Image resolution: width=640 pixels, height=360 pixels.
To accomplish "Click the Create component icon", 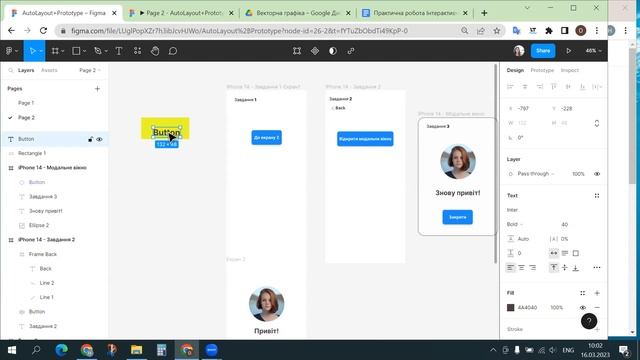I will 315,51.
